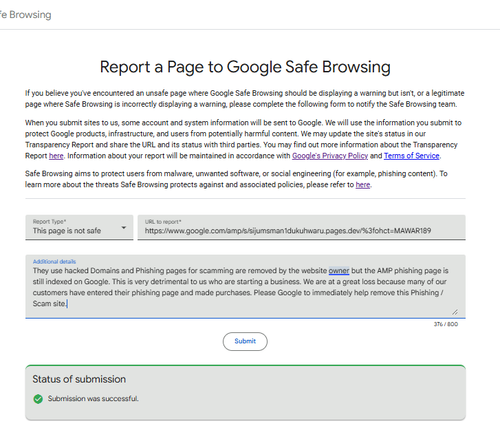This screenshot has width=500, height=437.
Task: Click the "Submission was successful." message
Action: click(93, 399)
